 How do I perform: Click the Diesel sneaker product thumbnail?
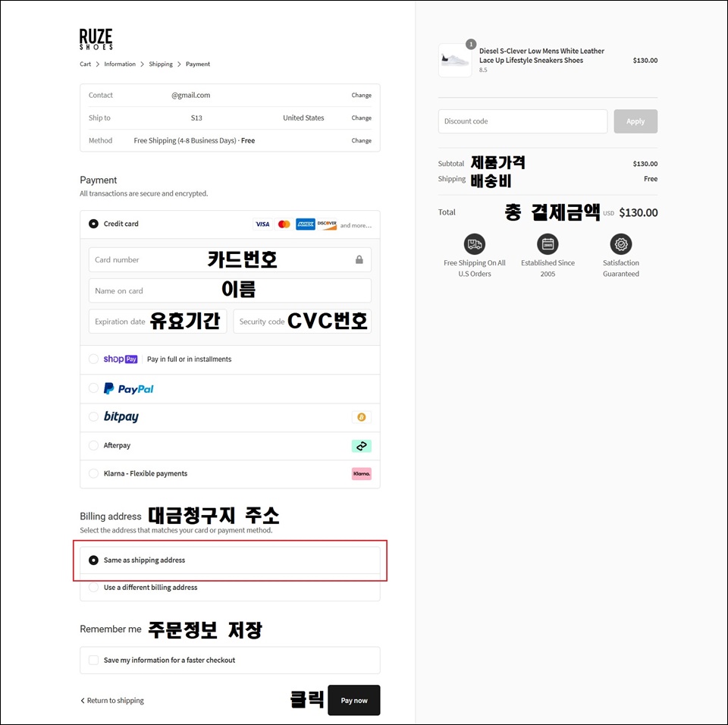(x=455, y=61)
